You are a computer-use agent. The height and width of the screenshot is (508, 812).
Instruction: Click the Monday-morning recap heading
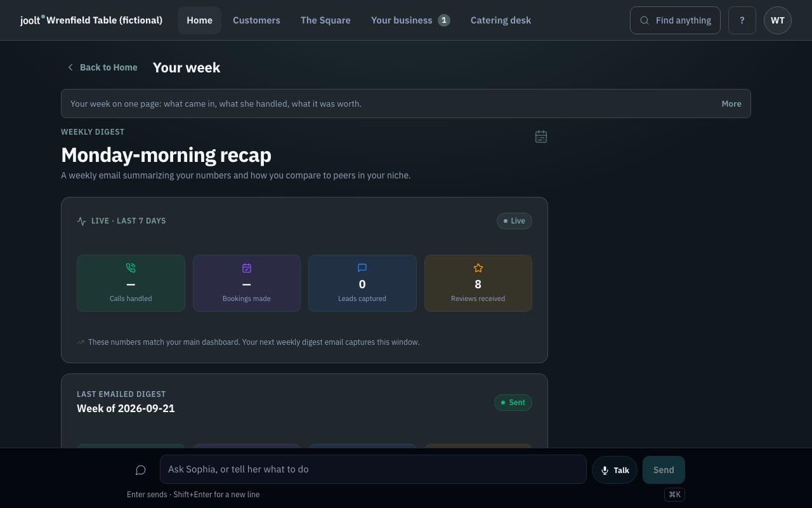[x=166, y=155]
